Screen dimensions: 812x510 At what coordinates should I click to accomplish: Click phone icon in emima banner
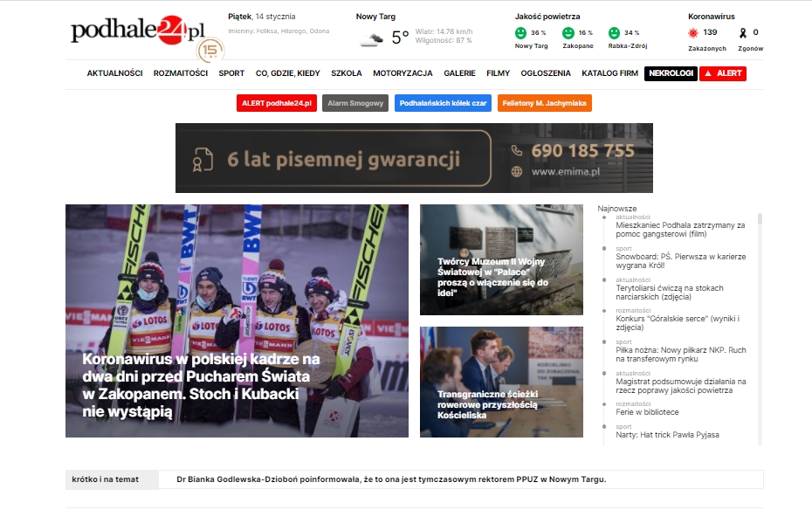(x=516, y=151)
